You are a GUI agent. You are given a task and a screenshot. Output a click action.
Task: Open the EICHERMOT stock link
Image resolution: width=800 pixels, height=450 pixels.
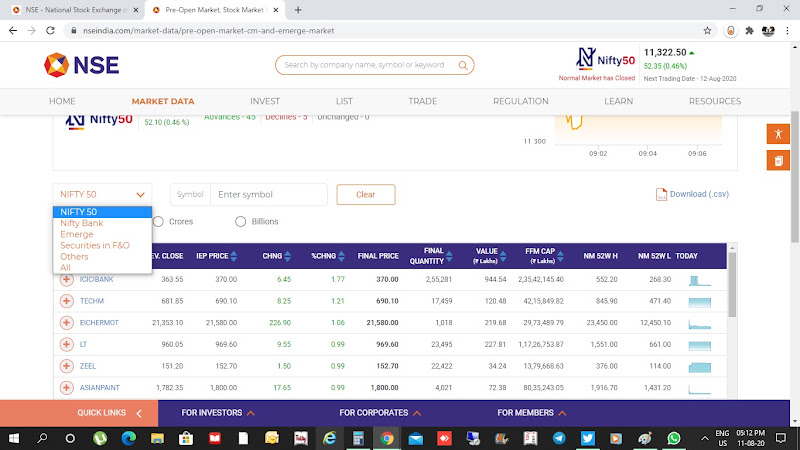point(99,322)
